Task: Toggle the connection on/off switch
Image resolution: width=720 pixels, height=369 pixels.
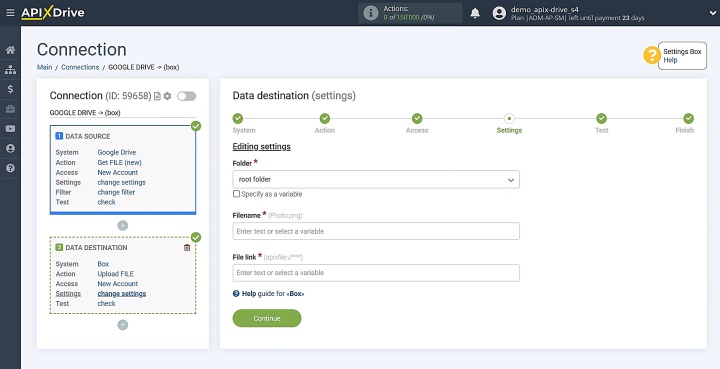Action: 186,96
